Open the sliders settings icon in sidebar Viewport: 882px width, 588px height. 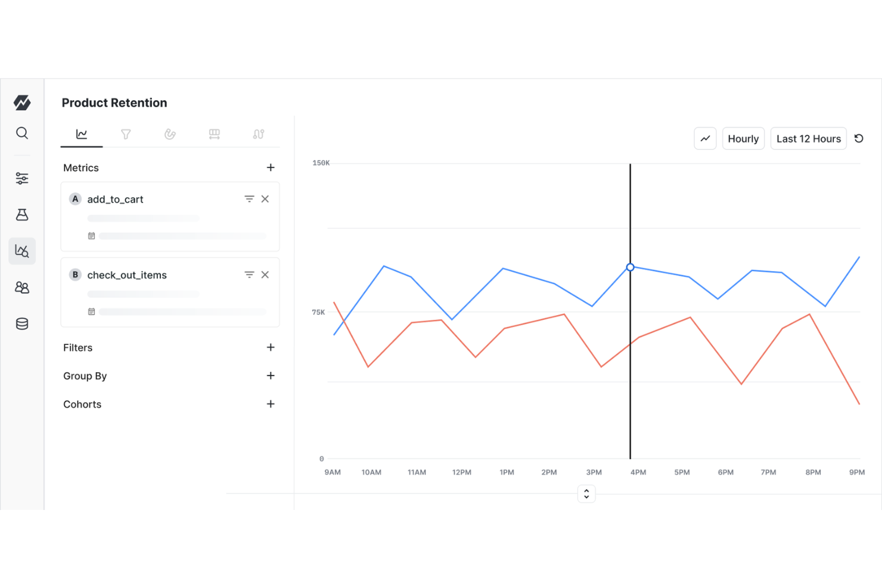click(22, 178)
